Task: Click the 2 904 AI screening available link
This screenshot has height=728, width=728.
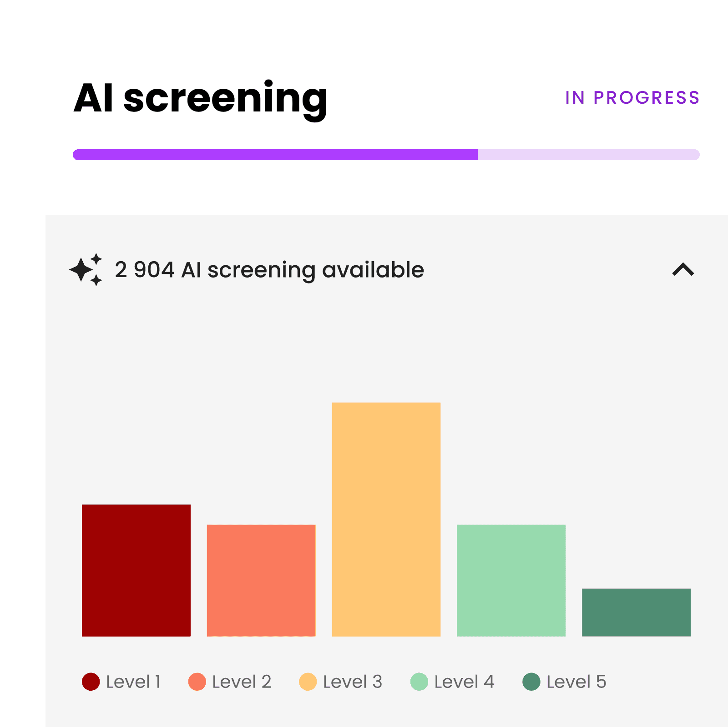Action: tap(268, 269)
